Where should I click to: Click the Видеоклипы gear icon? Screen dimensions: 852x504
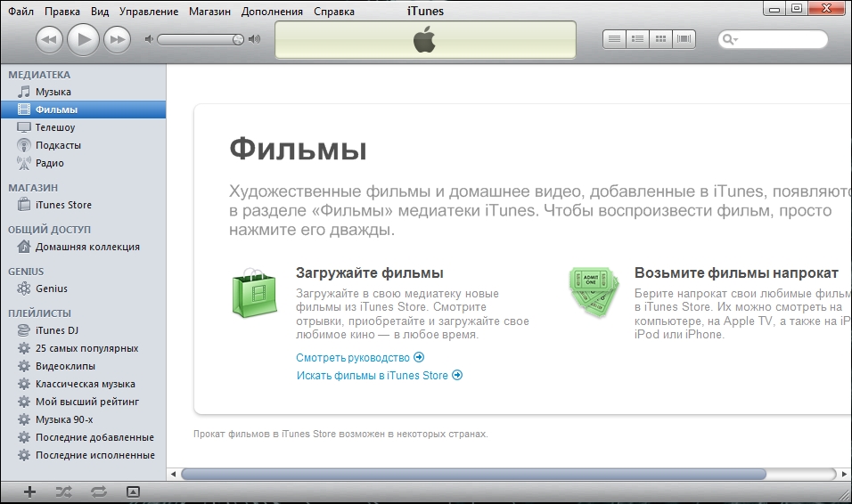pos(24,366)
